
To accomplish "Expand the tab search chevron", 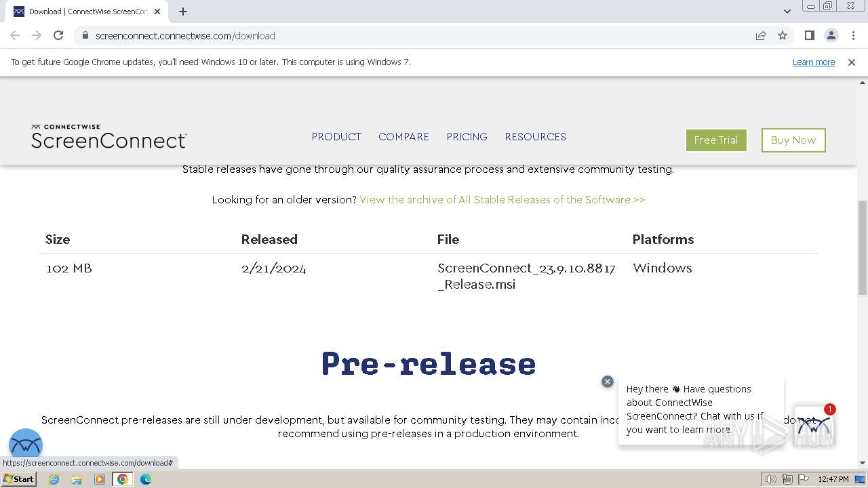I will coord(787,12).
